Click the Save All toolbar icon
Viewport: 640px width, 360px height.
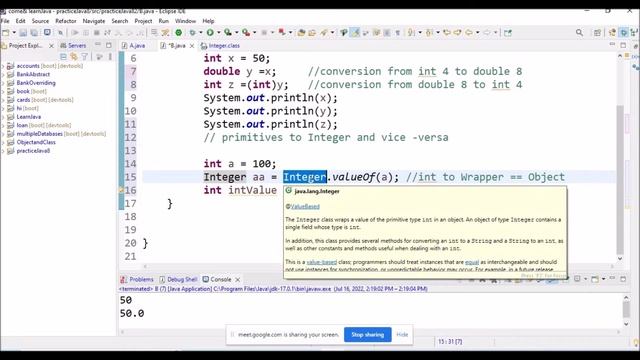[x=34, y=33]
